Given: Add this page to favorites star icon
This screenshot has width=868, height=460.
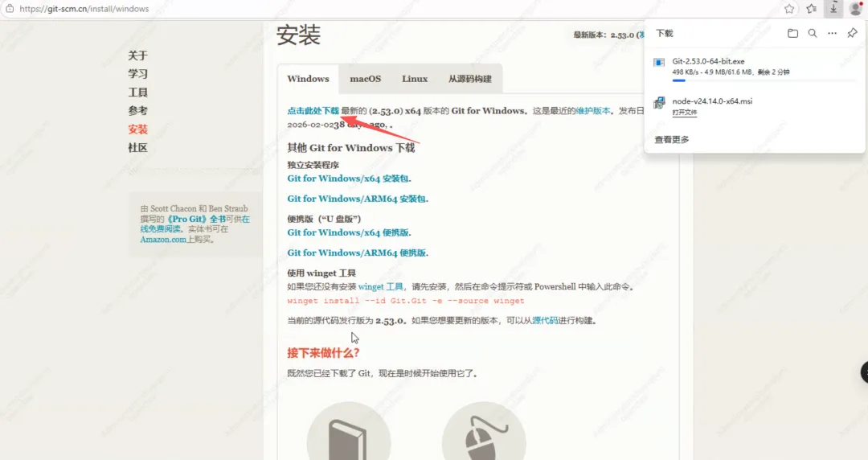Looking at the screenshot, I should (x=789, y=8).
